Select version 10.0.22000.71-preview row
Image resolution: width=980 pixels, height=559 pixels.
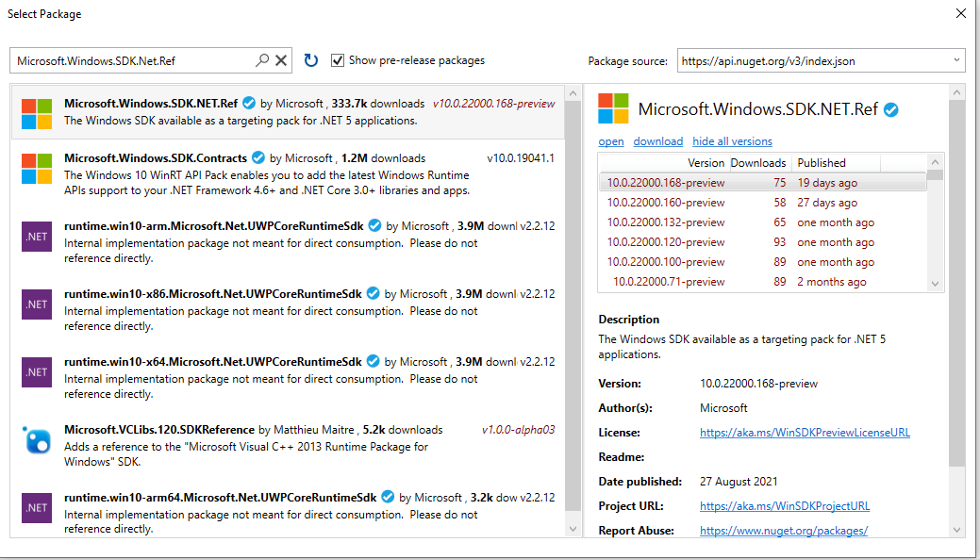point(762,282)
